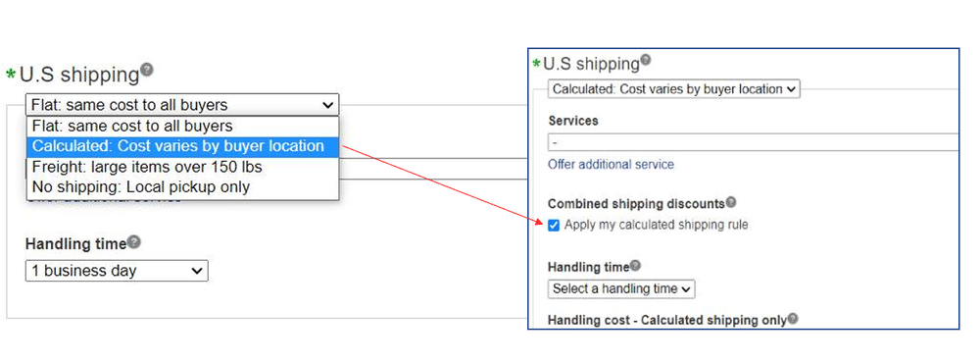Click help icon next to Handling cost label
This screenshot has width=980, height=363.
click(793, 319)
